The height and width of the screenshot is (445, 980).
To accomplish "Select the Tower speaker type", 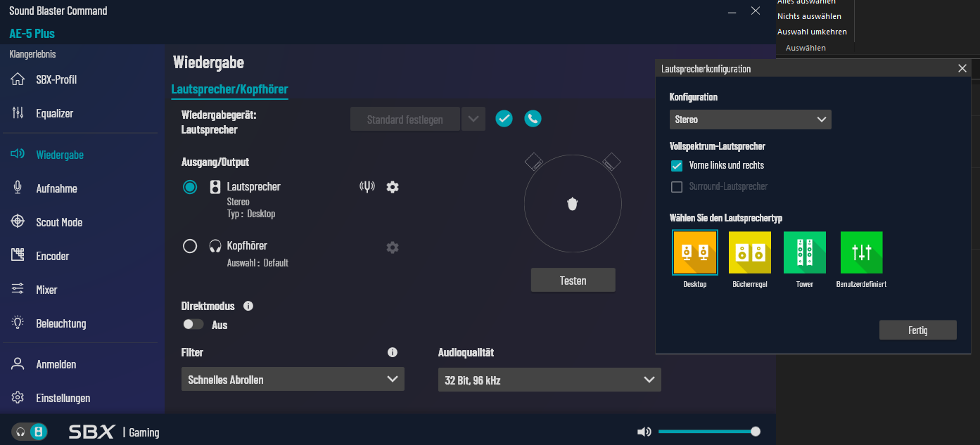I will 804,252.
